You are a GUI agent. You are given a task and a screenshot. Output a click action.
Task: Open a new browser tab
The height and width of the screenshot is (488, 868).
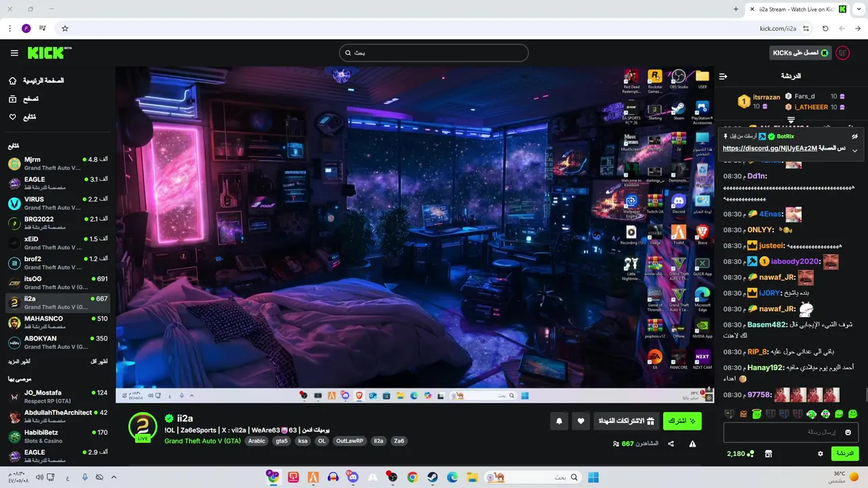pyautogui.click(x=736, y=9)
